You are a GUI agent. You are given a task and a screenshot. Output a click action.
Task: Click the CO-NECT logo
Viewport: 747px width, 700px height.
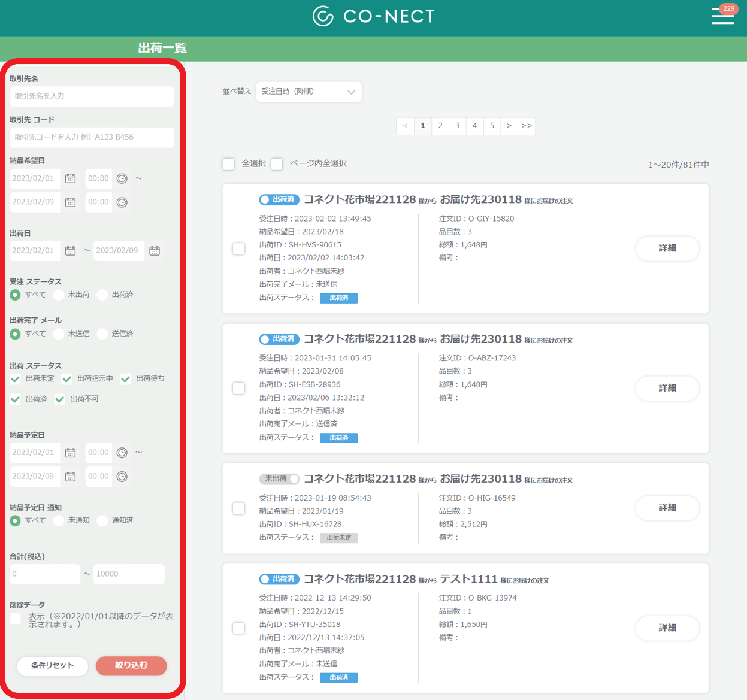[374, 16]
